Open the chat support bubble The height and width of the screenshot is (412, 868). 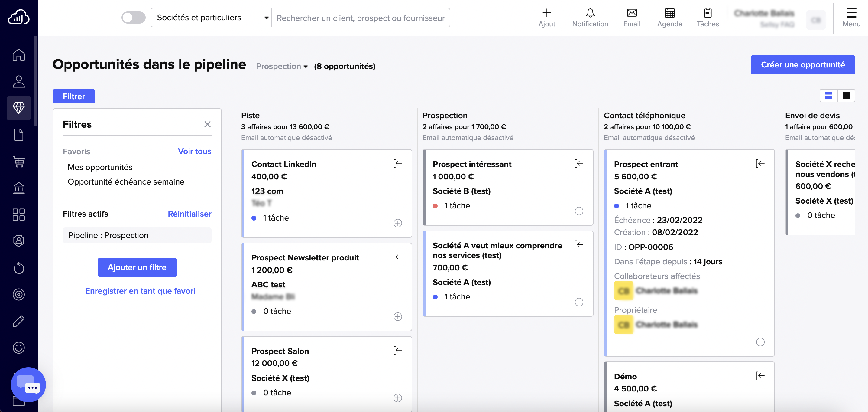pos(28,385)
